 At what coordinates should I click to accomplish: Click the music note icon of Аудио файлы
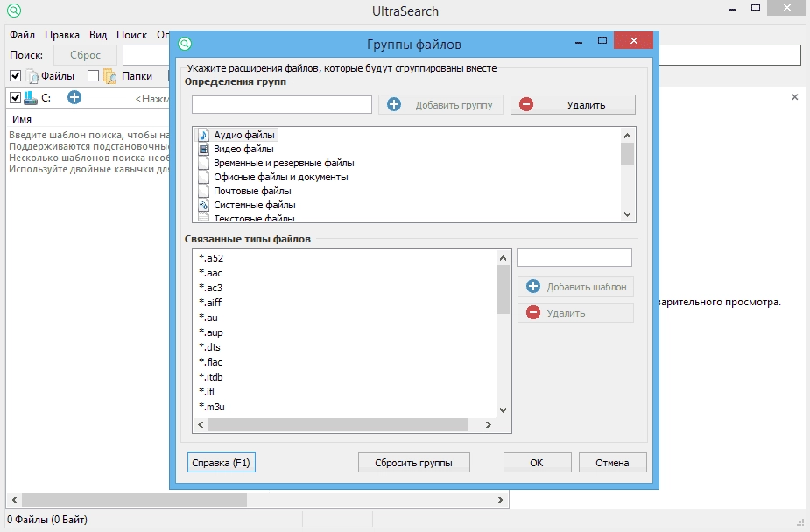point(203,136)
